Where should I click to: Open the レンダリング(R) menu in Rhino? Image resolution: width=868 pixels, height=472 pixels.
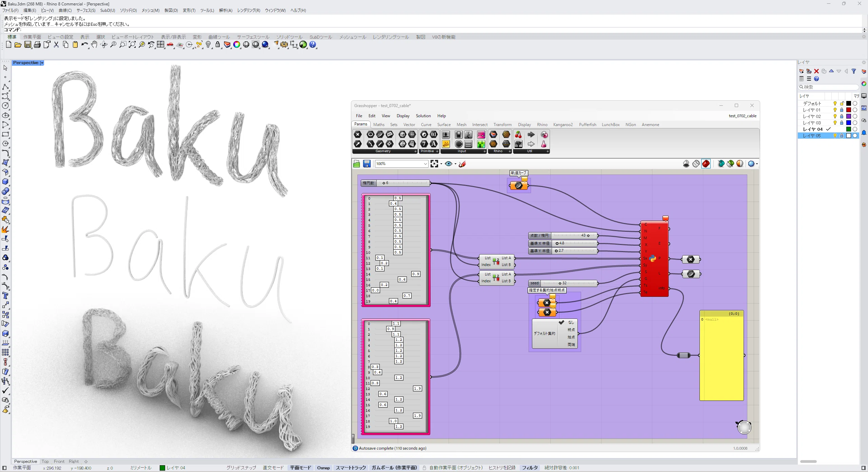[249, 11]
